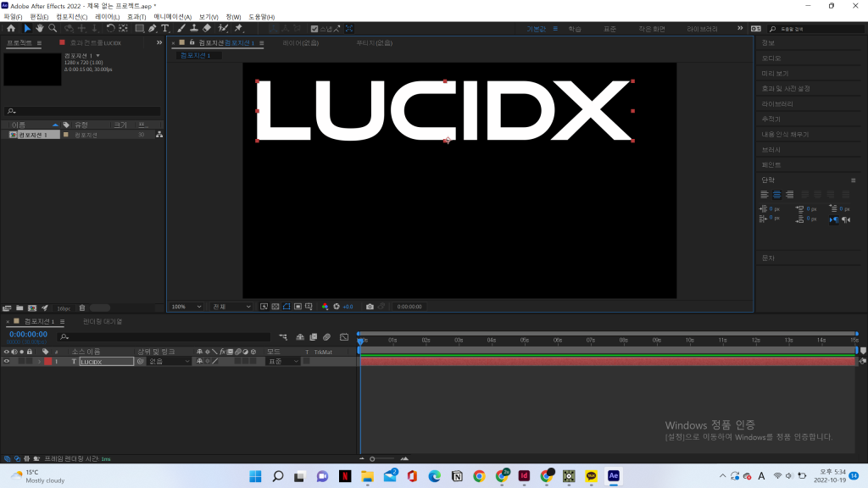Select the Eraser tool
This screenshot has height=488, width=868.
[207, 28]
